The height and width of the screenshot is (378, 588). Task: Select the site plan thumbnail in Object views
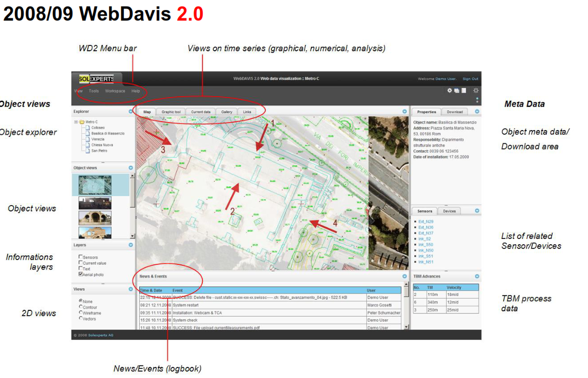[95, 185]
